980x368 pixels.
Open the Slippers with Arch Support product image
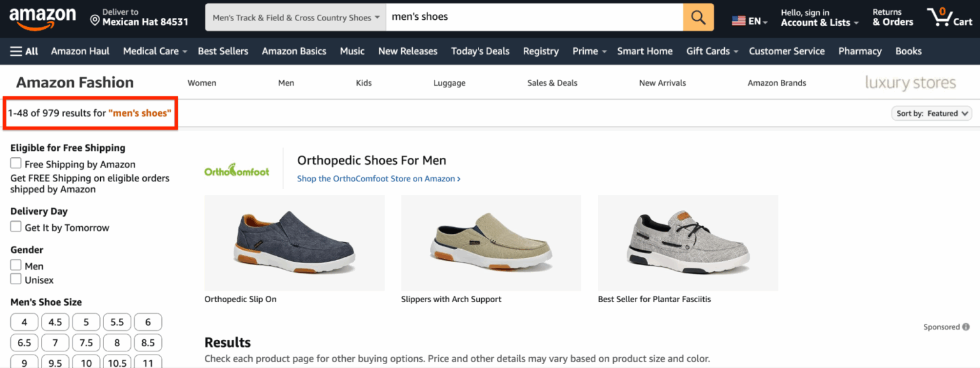click(x=491, y=243)
